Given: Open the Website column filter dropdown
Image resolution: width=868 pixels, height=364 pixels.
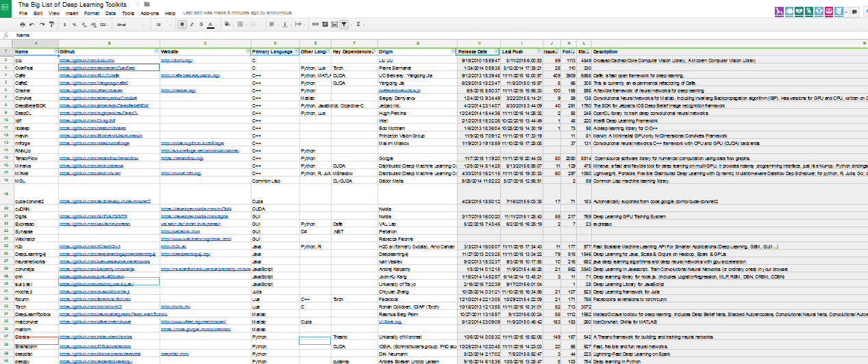Looking at the screenshot, I should pos(247,51).
